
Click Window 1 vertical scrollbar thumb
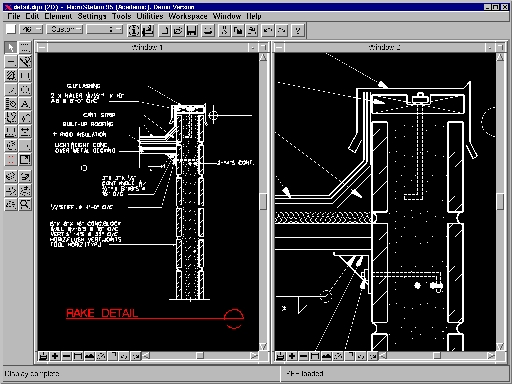point(263,201)
